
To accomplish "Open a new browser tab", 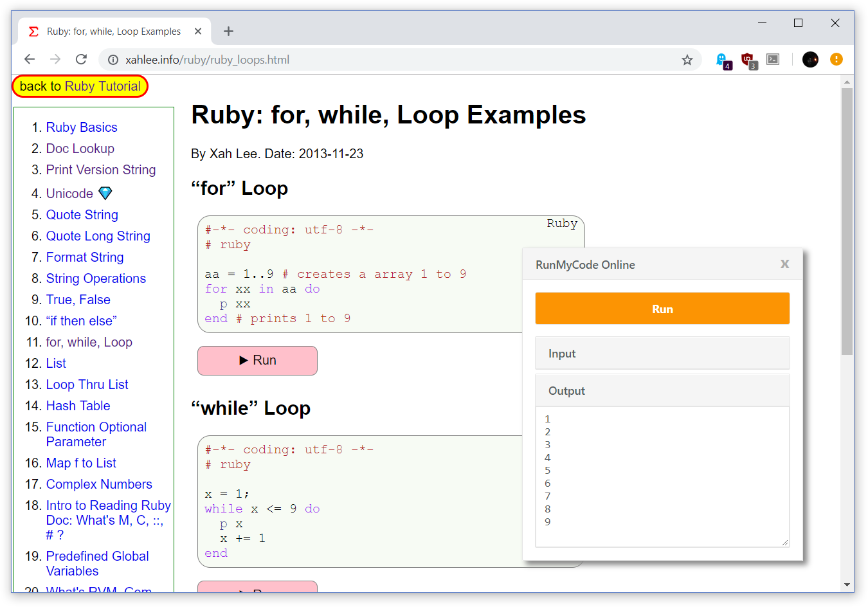I will pyautogui.click(x=228, y=31).
